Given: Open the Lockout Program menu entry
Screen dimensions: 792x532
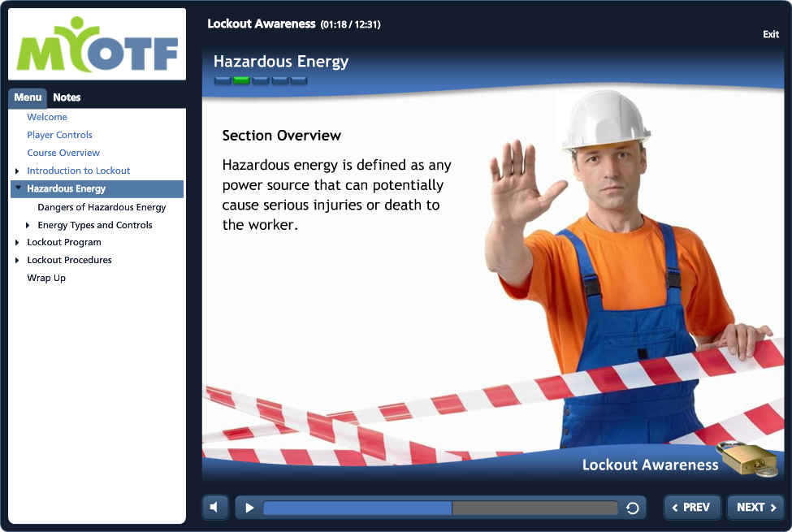Looking at the screenshot, I should coord(63,242).
